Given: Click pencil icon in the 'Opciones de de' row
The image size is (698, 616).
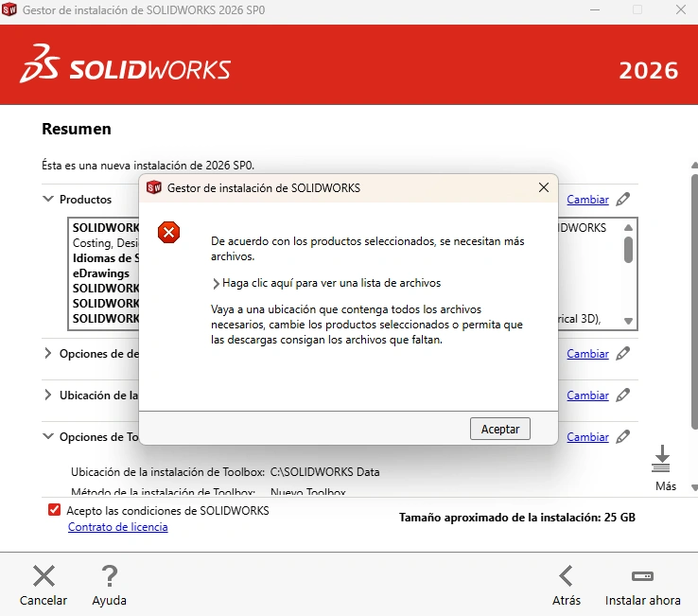Looking at the screenshot, I should coord(622,353).
